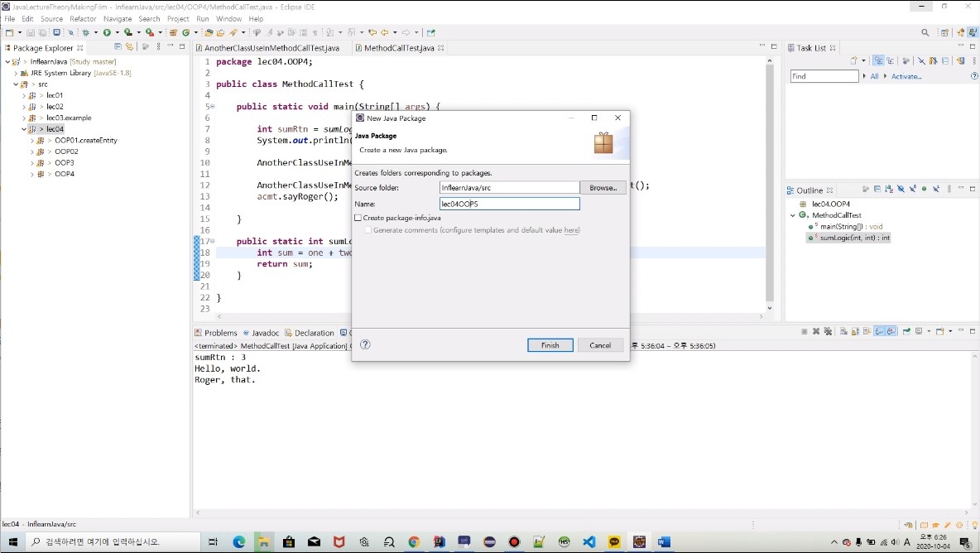Image resolution: width=980 pixels, height=553 pixels.
Task: Click Remove All Terminated Launches in Console
Action: pos(829,331)
